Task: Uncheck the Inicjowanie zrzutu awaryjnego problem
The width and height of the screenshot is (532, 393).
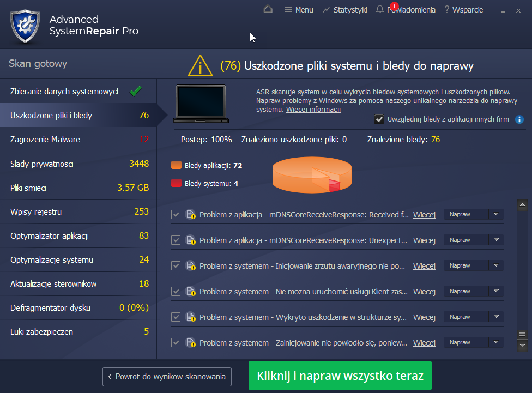Action: (x=176, y=266)
